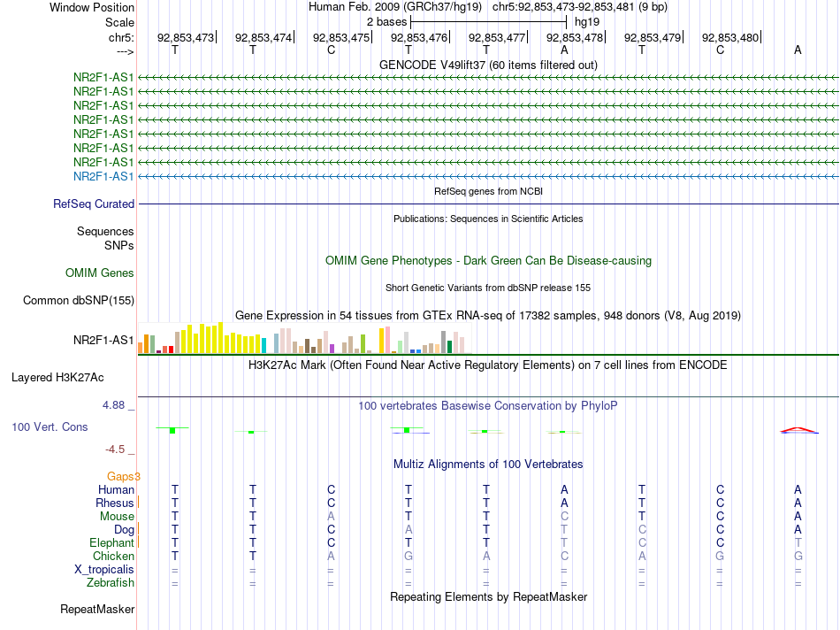Click NR2F1-AS1 label beside GTEx chart
The image size is (840, 630).
click(x=103, y=340)
